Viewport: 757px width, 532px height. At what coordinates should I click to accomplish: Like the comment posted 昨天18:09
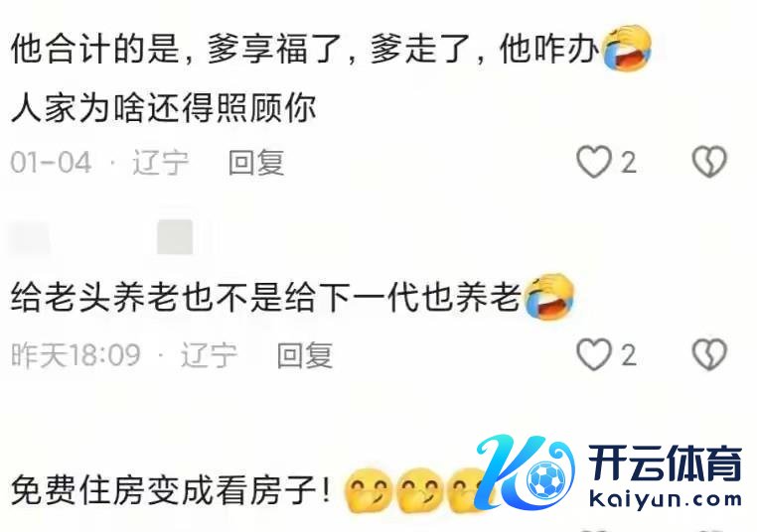594,355
